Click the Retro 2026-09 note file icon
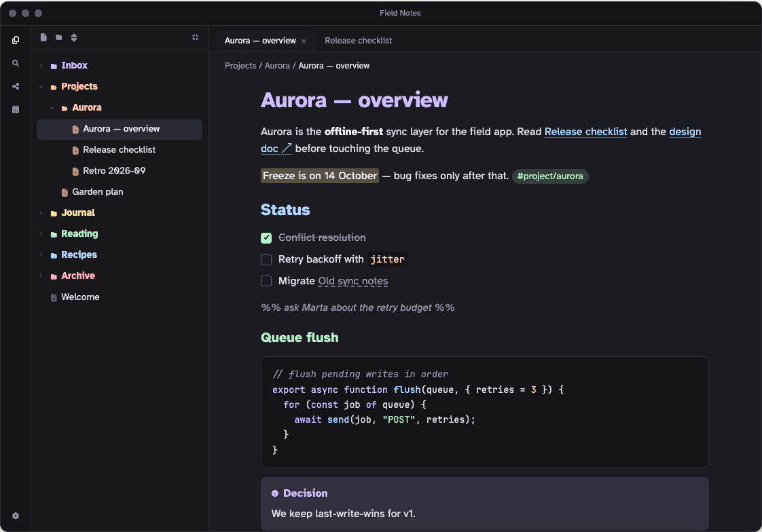Viewport: 762px width, 532px height. pyautogui.click(x=75, y=172)
